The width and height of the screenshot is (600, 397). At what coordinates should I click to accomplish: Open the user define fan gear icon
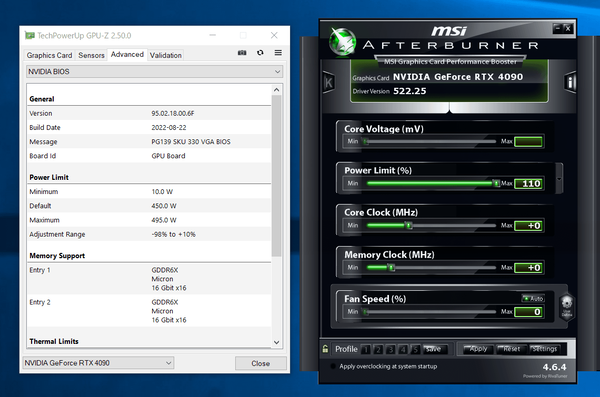[x=567, y=306]
